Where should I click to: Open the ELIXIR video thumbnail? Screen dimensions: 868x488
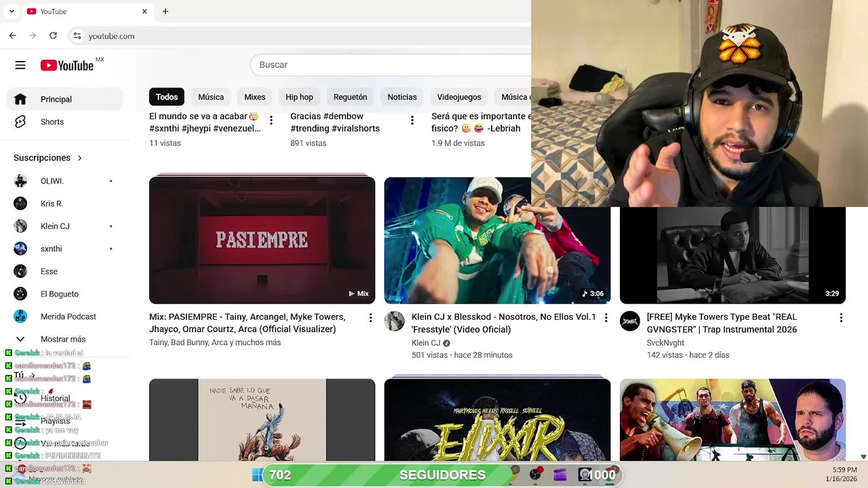click(x=497, y=420)
